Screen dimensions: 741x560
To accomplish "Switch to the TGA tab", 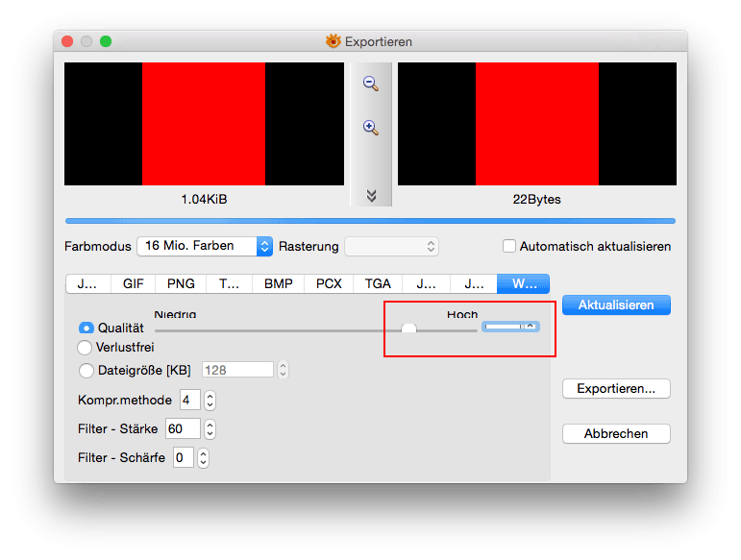I will pyautogui.click(x=378, y=283).
